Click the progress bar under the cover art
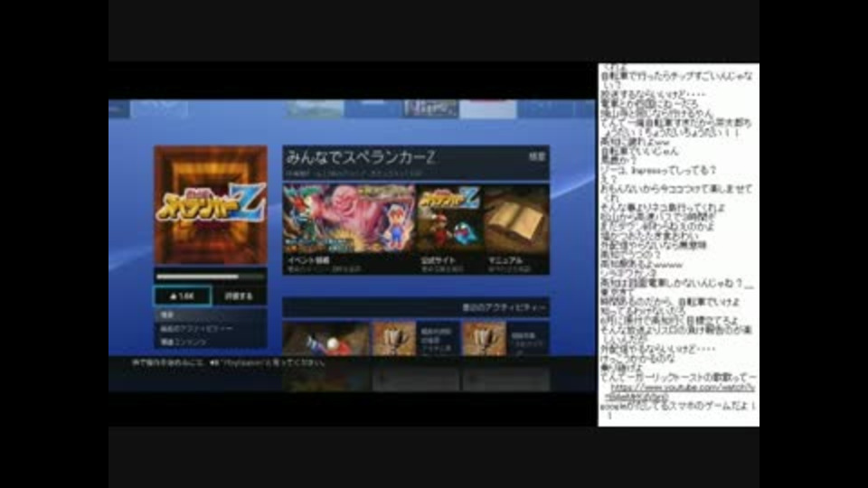 [x=211, y=277]
